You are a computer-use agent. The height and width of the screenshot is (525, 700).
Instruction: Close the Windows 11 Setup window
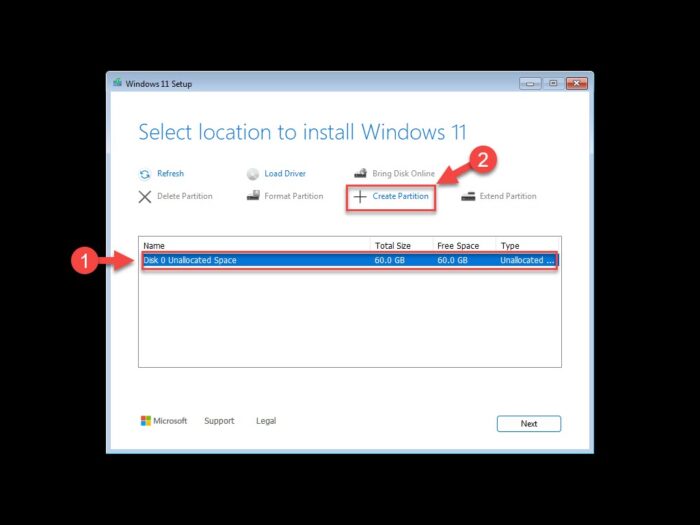(x=577, y=83)
